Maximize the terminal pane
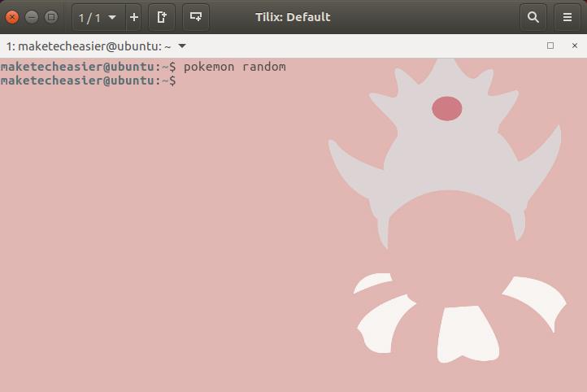Image resolution: width=587 pixels, height=392 pixels. point(550,46)
